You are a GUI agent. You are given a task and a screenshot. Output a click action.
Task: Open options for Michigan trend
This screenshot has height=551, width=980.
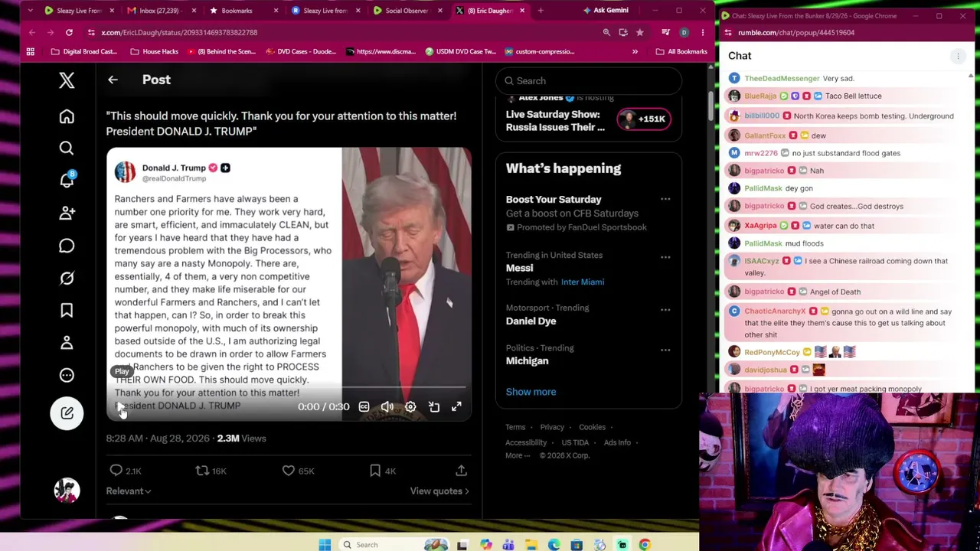pyautogui.click(x=665, y=350)
